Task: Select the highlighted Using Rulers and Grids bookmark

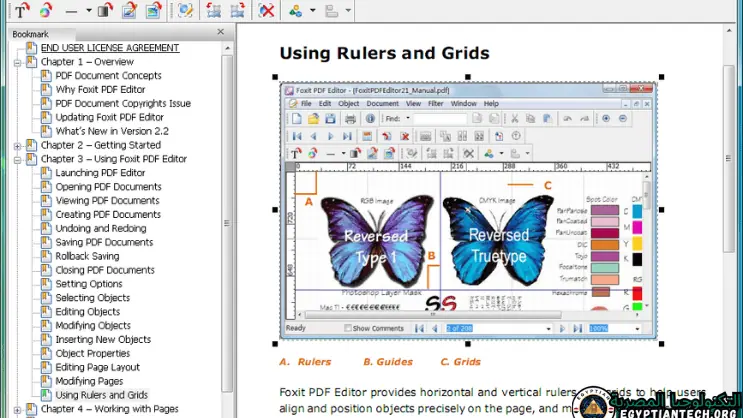Action: coord(102,395)
